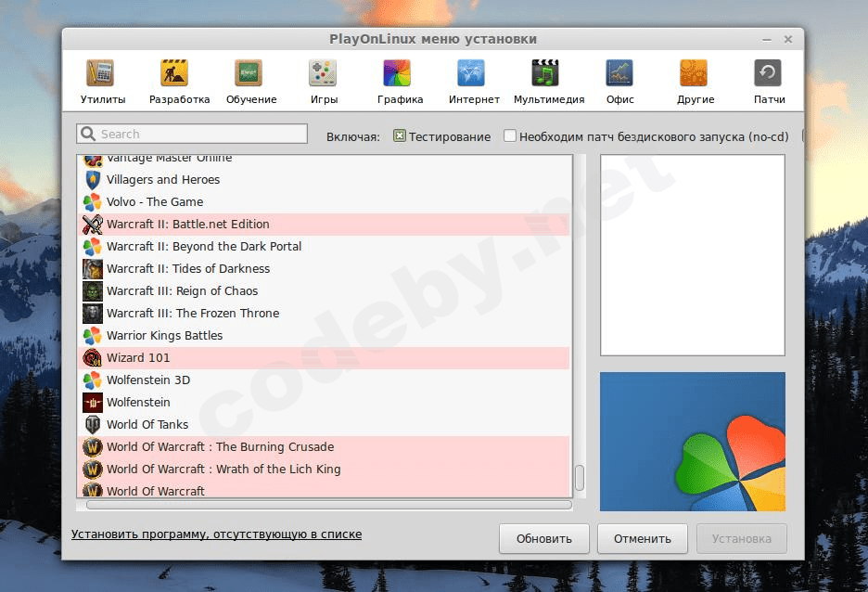The image size is (868, 592).
Task: Click the Villagers and Heroes shield icon
Action: [x=93, y=180]
